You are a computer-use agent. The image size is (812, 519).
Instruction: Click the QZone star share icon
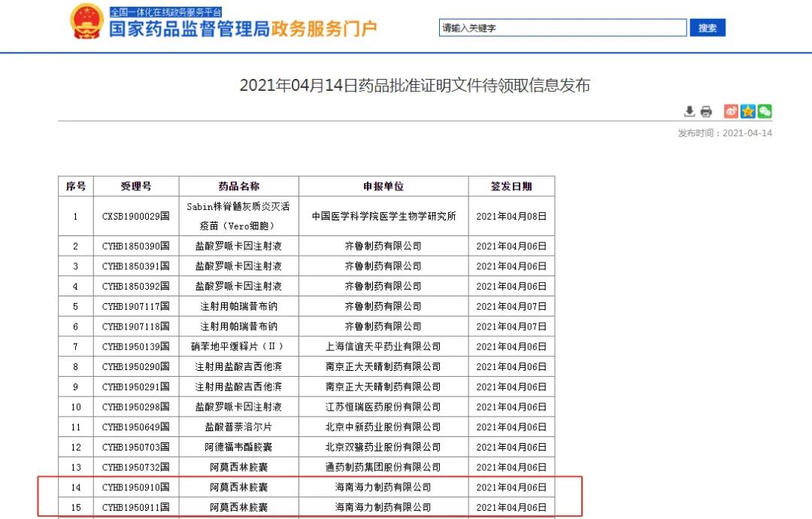click(x=748, y=111)
